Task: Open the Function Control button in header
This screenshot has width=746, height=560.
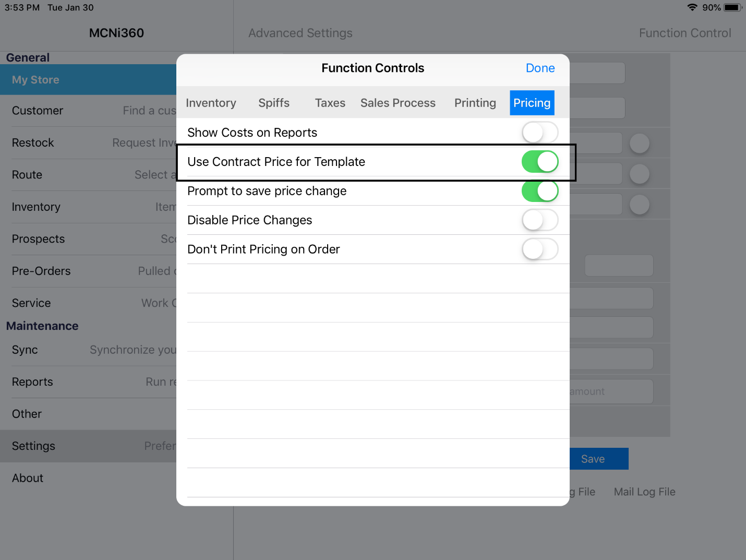Action: [x=684, y=33]
